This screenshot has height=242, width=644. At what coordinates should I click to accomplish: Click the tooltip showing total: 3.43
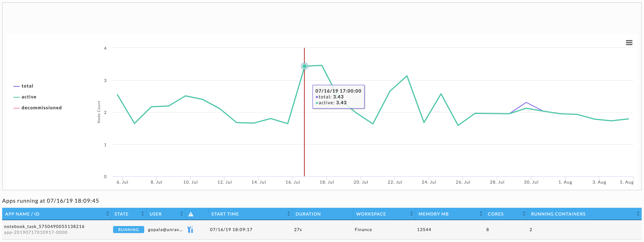coord(338,97)
